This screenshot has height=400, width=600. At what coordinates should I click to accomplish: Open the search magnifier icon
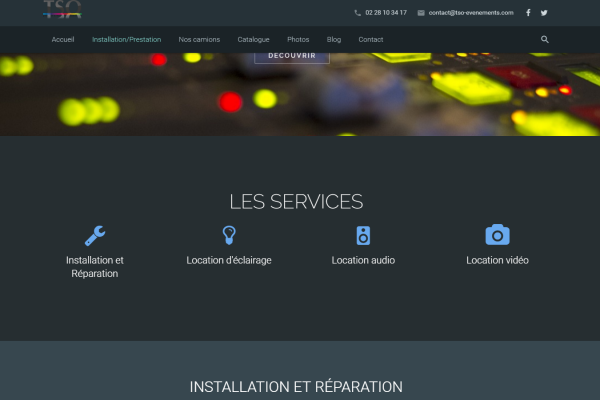(545, 40)
